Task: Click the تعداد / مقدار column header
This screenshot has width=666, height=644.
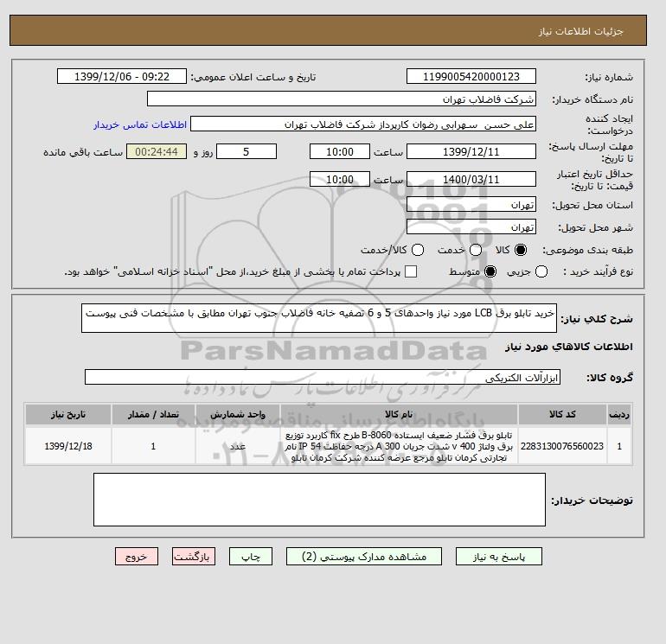Action: [153, 414]
